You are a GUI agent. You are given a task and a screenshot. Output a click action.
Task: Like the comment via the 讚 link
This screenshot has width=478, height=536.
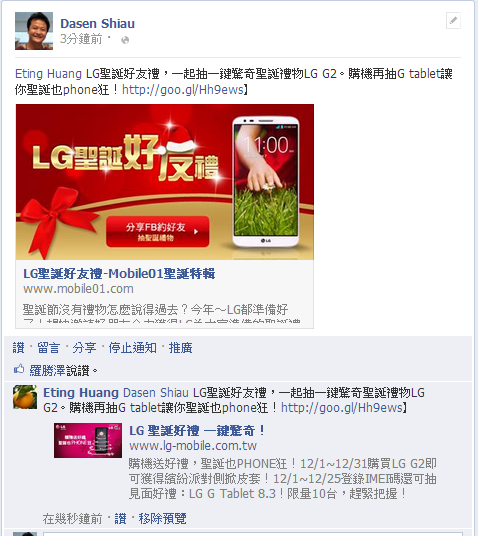click(x=120, y=519)
